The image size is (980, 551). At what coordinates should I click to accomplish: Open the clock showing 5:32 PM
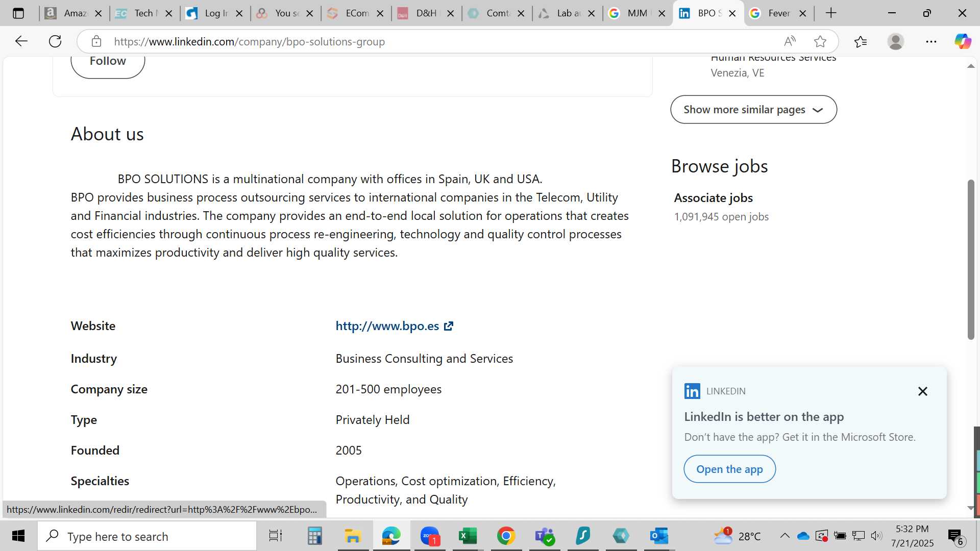pyautogui.click(x=912, y=536)
